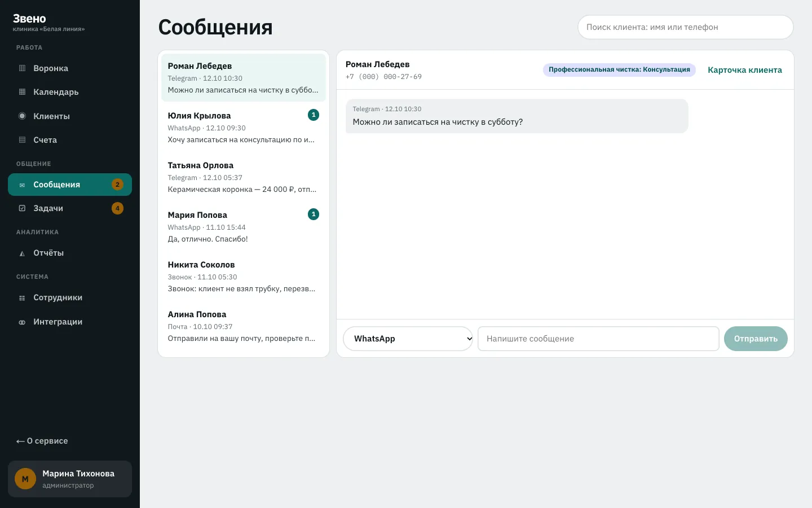Image resolution: width=812 pixels, height=508 pixels.
Task: Click the Воронка sidebar icon
Action: (x=22, y=68)
